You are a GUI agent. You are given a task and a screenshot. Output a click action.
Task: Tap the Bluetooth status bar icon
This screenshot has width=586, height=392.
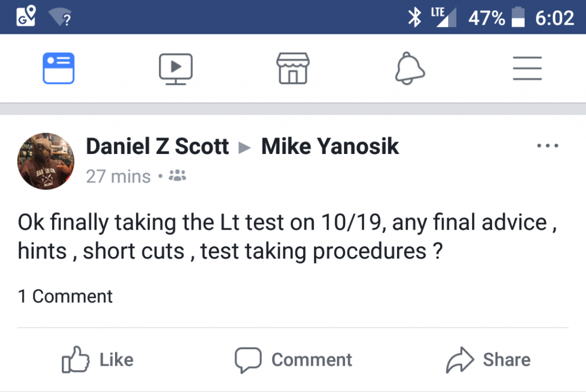(x=414, y=18)
